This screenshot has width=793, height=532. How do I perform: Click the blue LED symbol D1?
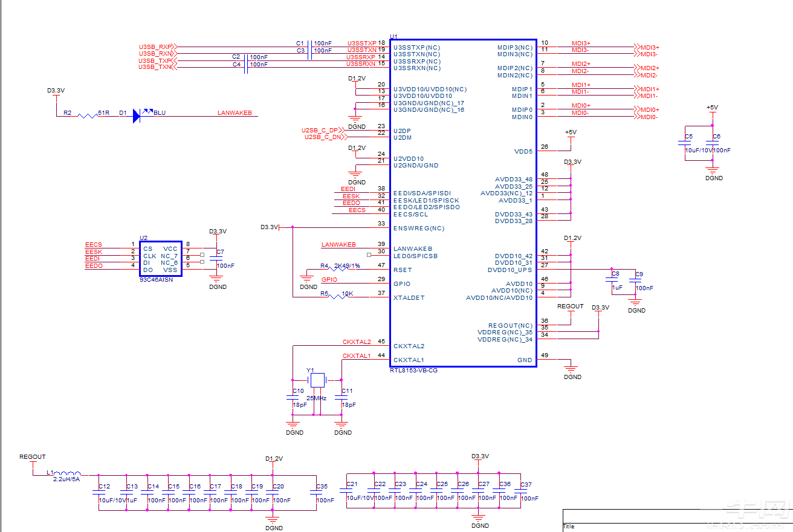tap(137, 115)
